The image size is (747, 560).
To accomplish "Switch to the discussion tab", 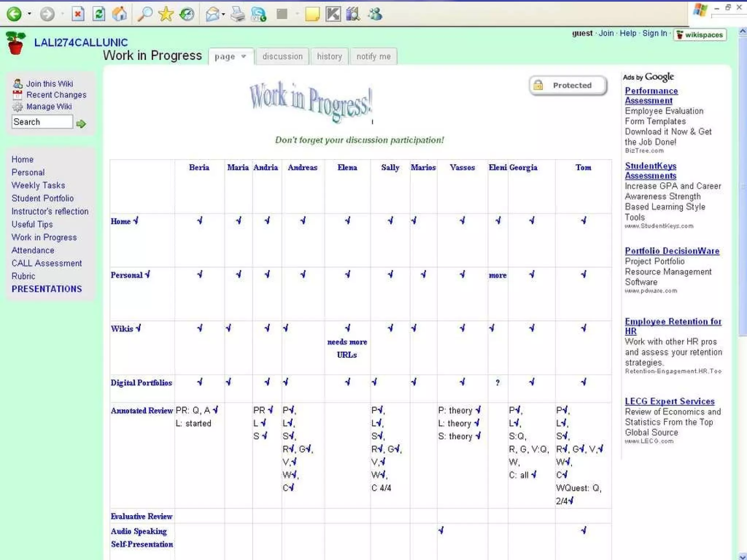I will [x=282, y=57].
